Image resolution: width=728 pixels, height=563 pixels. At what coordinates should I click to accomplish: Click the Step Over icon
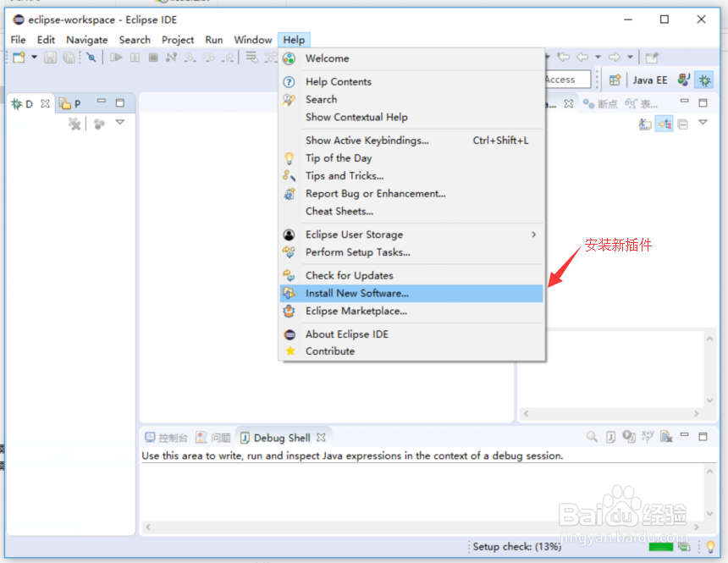[x=209, y=58]
